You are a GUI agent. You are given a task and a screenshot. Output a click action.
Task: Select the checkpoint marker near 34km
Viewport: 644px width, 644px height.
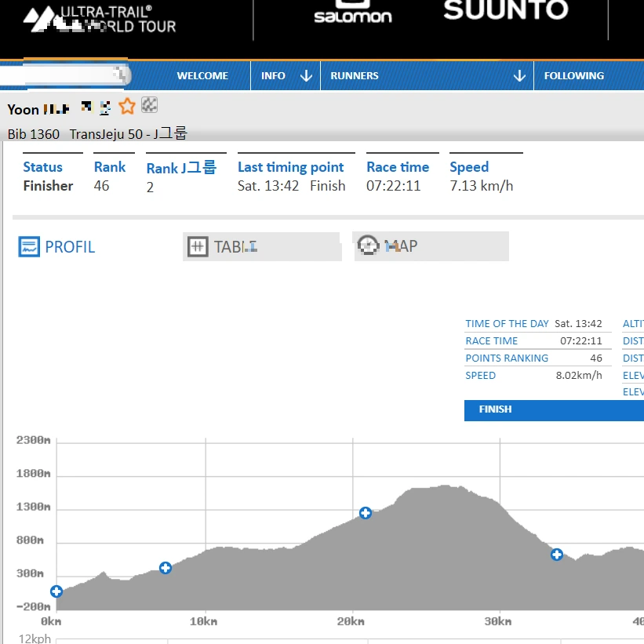click(557, 555)
